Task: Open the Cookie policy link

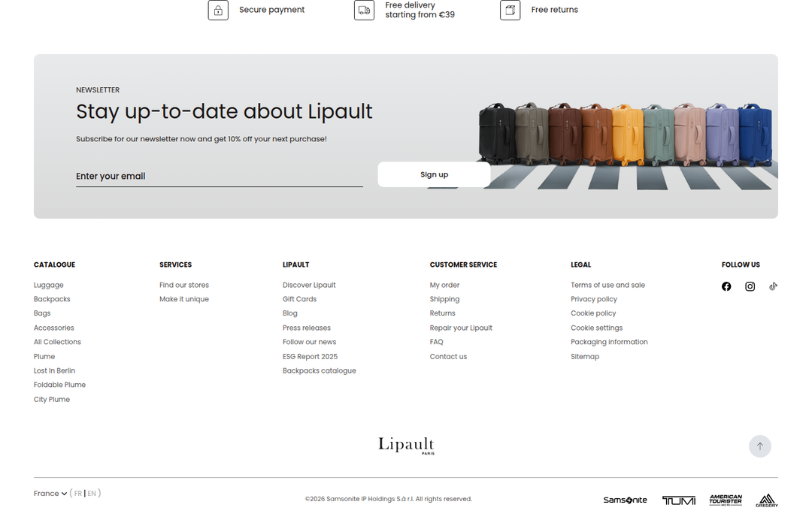Action: coord(593,313)
